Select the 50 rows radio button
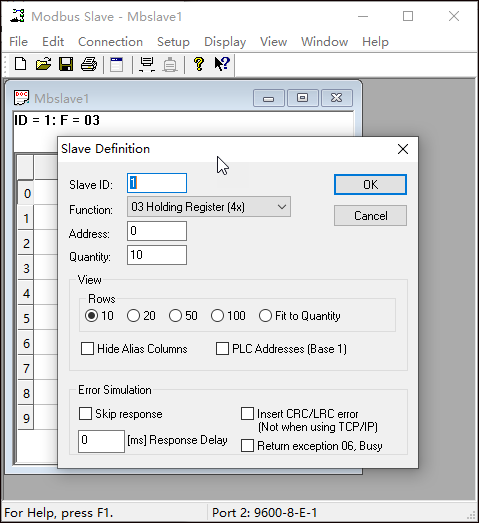 pyautogui.click(x=175, y=316)
